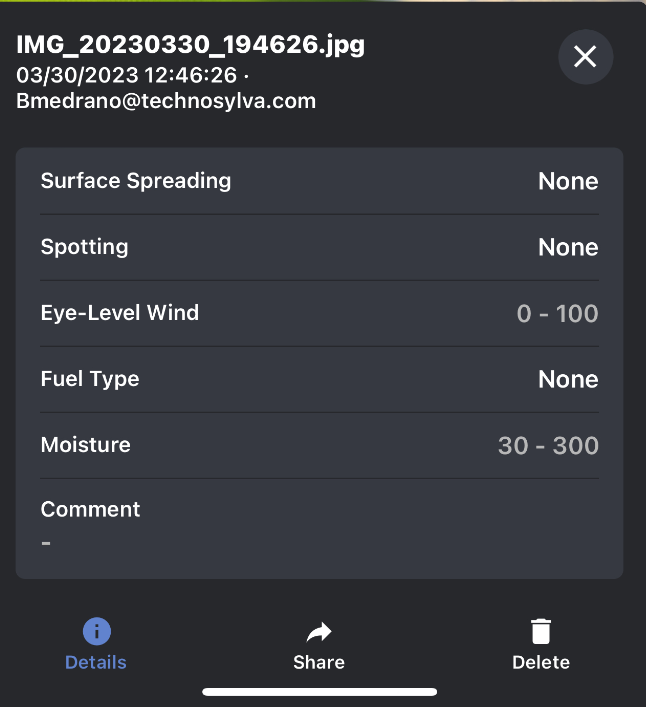Select the Eye-Level Wind 0 - 100 field
This screenshot has height=707, width=646.
pos(557,313)
